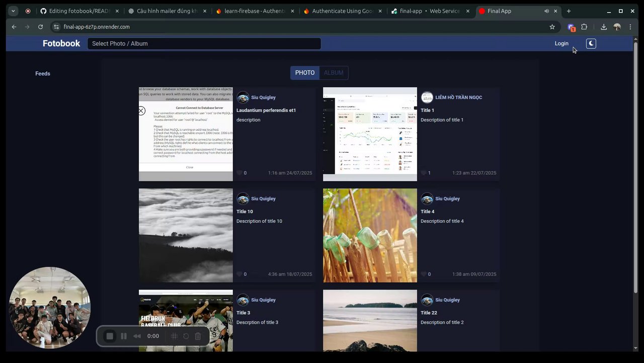Like the Title 10 photo heart

pyautogui.click(x=239, y=275)
